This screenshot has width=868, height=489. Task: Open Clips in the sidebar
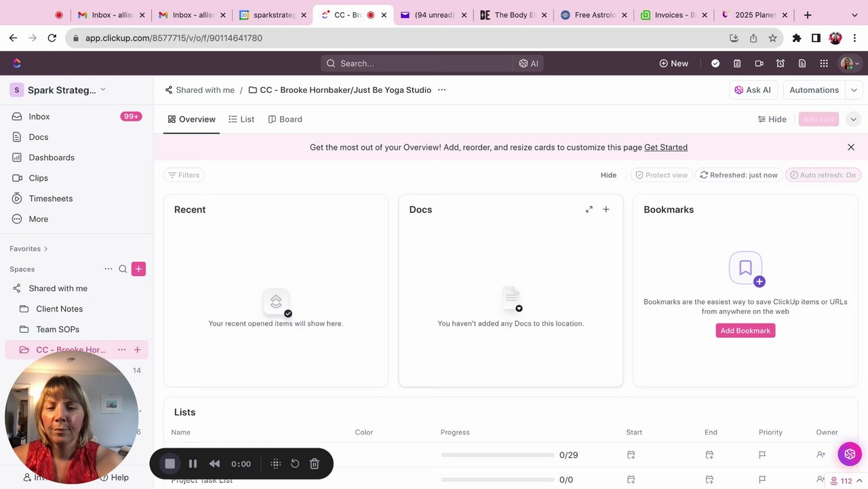[x=77, y=178]
